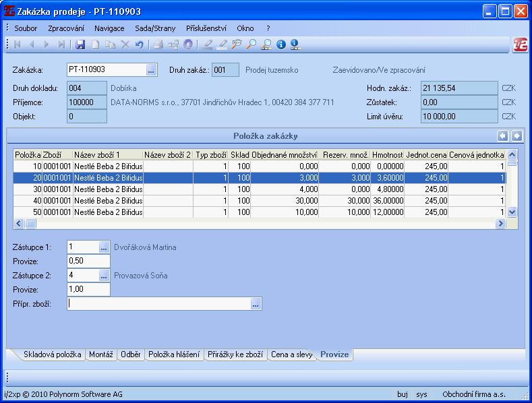The image size is (532, 403).
Task: Go to first record in toolbar
Action: 17,44
